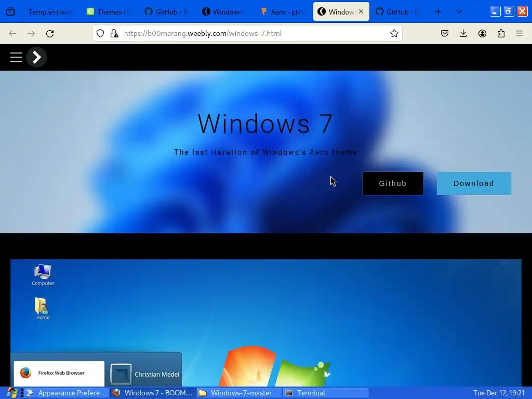
Task: Switch to the Terminal taskbar window
Action: 326,393
